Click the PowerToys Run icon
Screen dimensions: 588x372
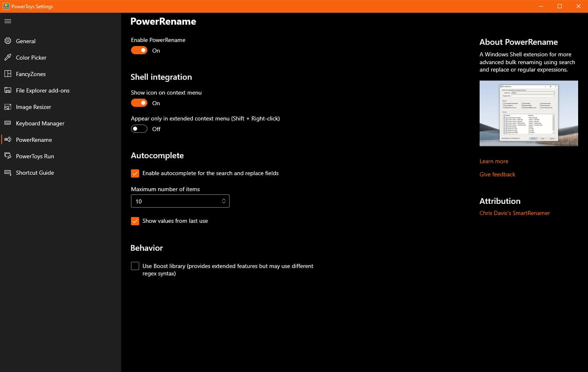pos(8,156)
